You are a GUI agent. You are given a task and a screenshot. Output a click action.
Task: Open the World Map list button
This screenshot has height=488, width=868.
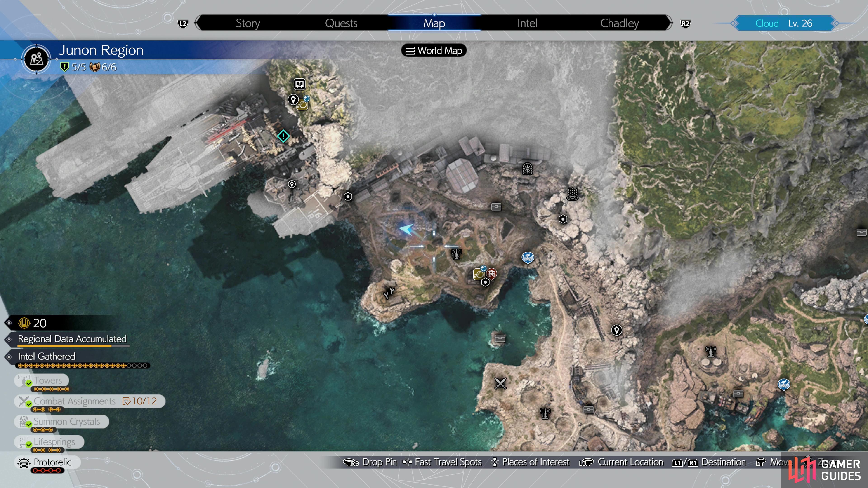click(x=434, y=51)
